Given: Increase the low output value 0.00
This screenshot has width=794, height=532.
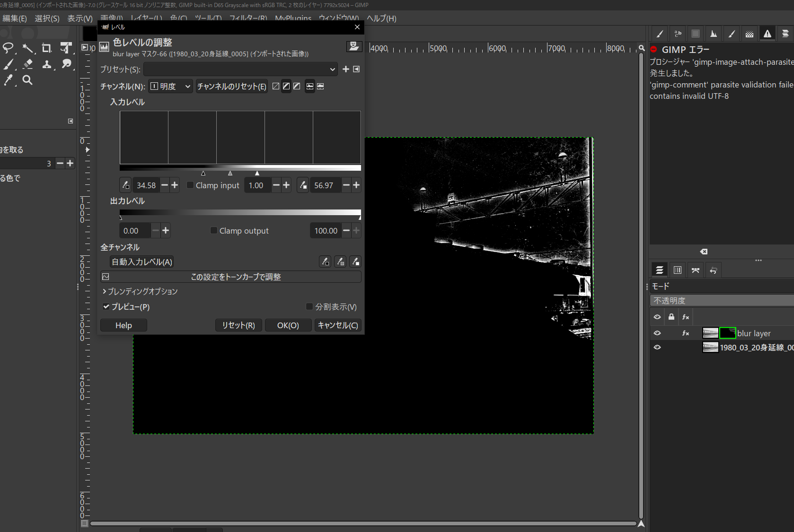Looking at the screenshot, I should (166, 230).
